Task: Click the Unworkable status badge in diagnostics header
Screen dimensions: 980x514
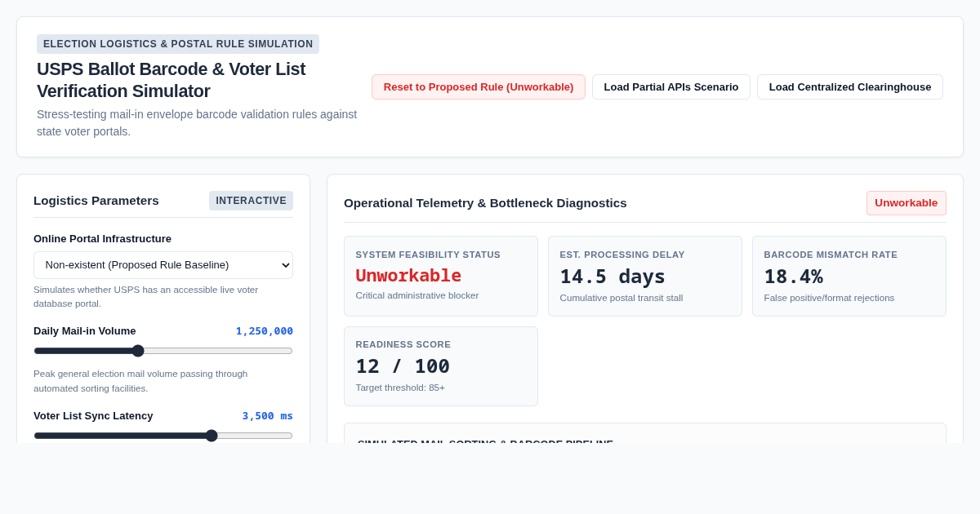Action: click(906, 203)
